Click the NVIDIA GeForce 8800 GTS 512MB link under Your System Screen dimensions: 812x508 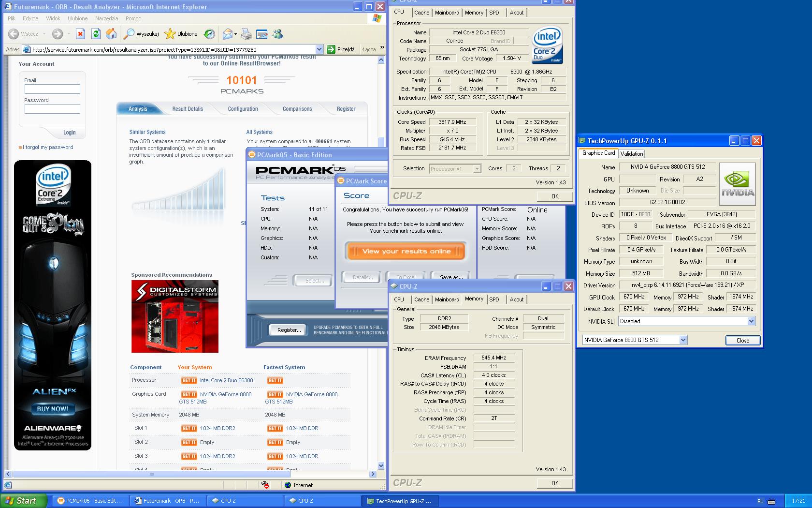[x=215, y=398]
